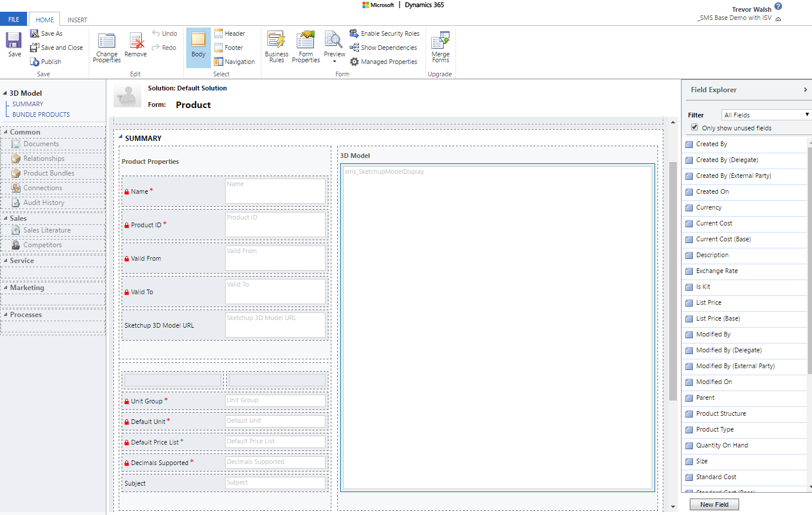Collapse the Sales navigation group
The height and width of the screenshot is (515, 812).
[x=5, y=218]
